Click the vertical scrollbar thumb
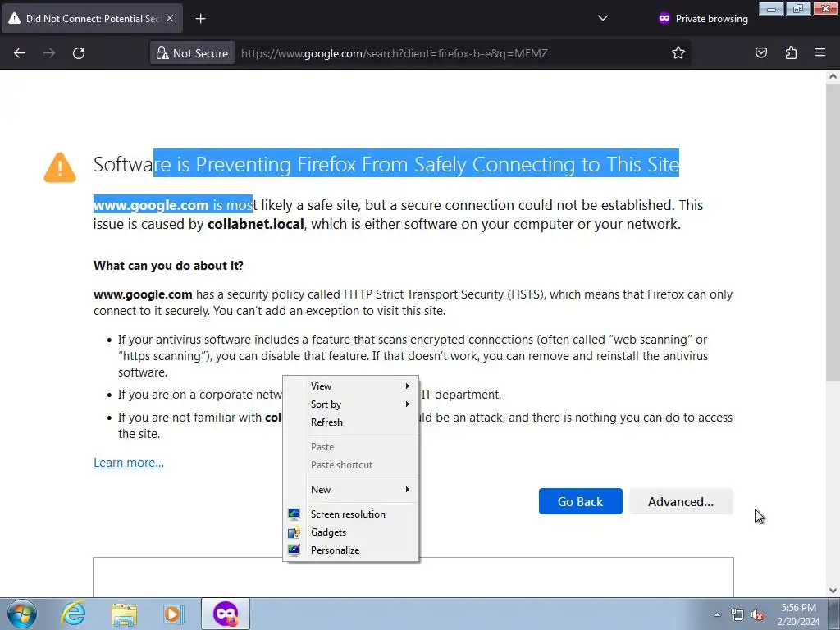Viewport: 840px width, 630px height. (x=833, y=232)
